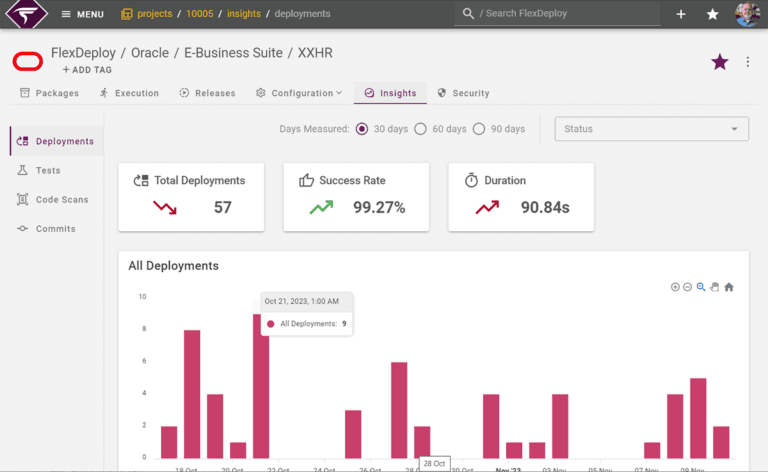Open the hamburger MENU navigation

click(x=82, y=14)
